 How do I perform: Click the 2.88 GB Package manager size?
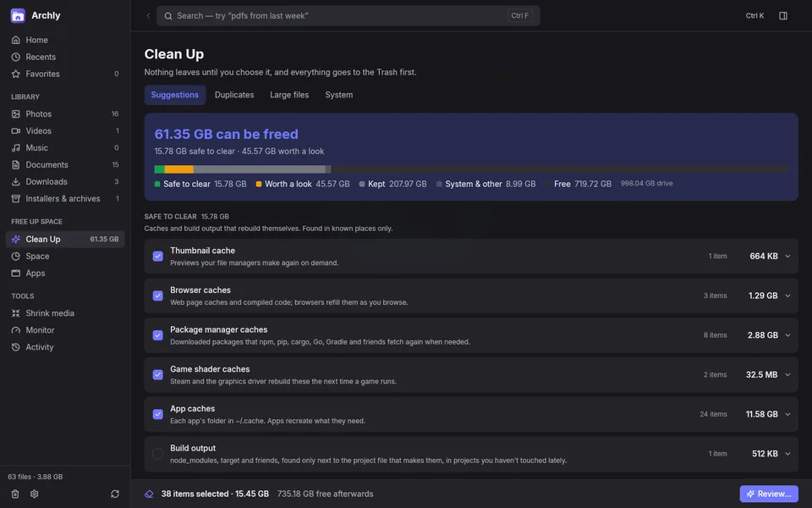point(762,335)
